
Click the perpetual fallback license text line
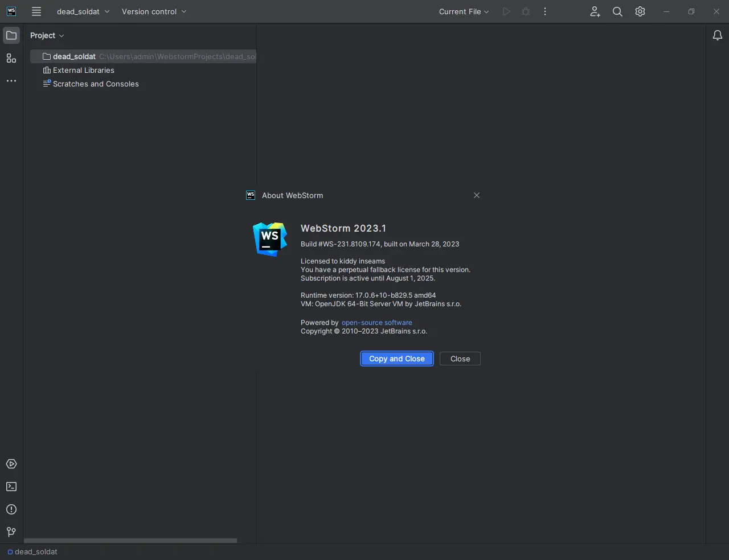386,270
